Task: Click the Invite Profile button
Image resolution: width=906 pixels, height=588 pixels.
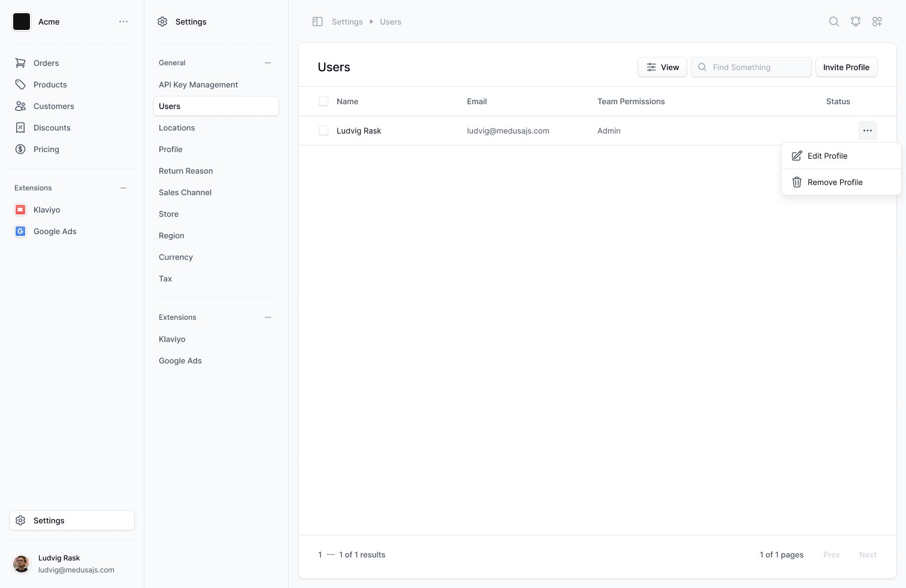Action: 846,67
